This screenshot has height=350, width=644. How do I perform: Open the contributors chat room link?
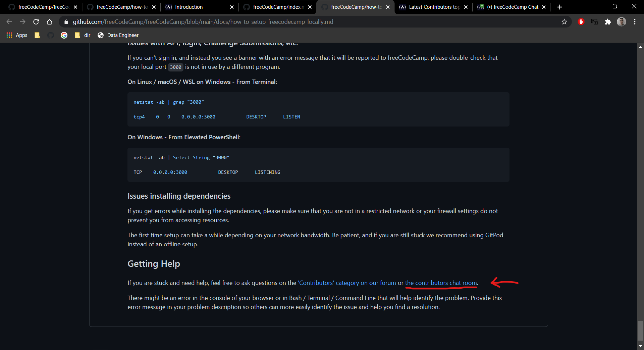[x=441, y=283]
